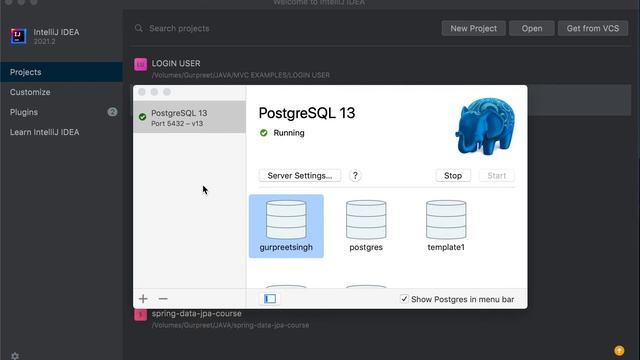
Task: Toggle Show Postgres in menu bar checkbox
Action: tap(404, 299)
